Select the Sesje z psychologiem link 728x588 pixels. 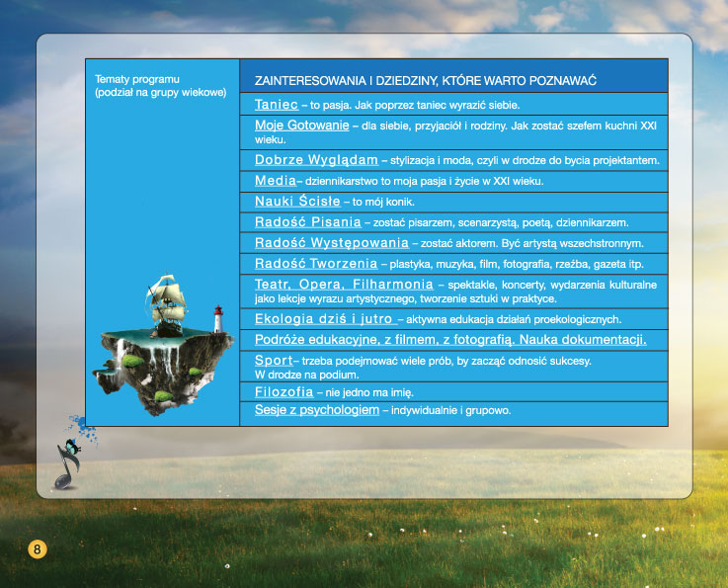[317, 410]
